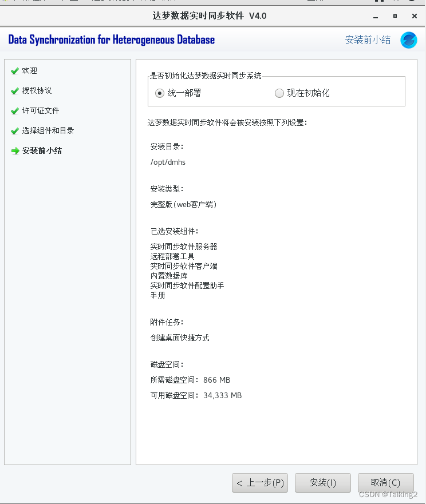This screenshot has width=426, height=504.
Task: Select the 安装前小结 step in sidebar
Action: (42, 151)
